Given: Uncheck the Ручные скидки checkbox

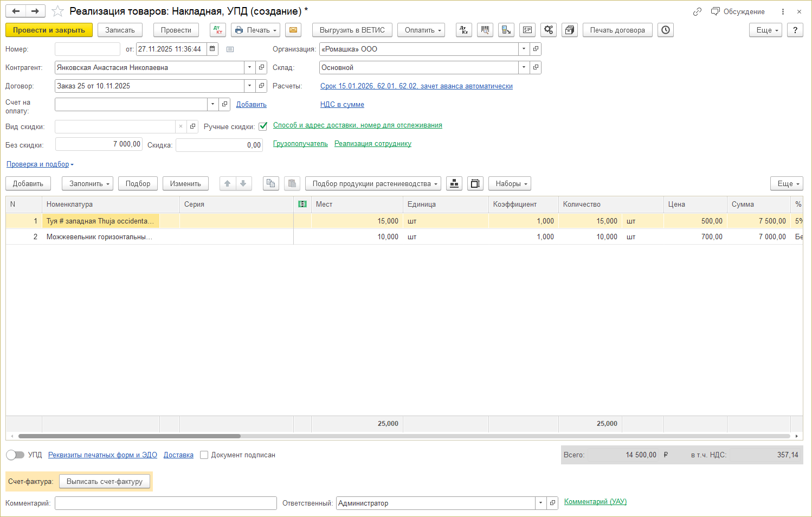Looking at the screenshot, I should coord(263,126).
